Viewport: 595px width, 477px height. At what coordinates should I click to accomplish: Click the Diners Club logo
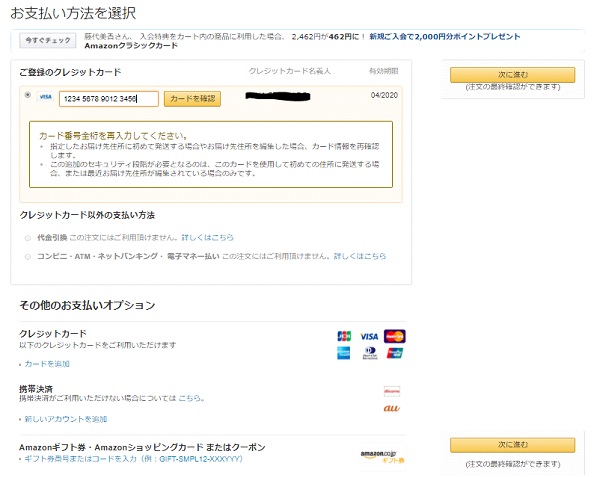[x=370, y=353]
